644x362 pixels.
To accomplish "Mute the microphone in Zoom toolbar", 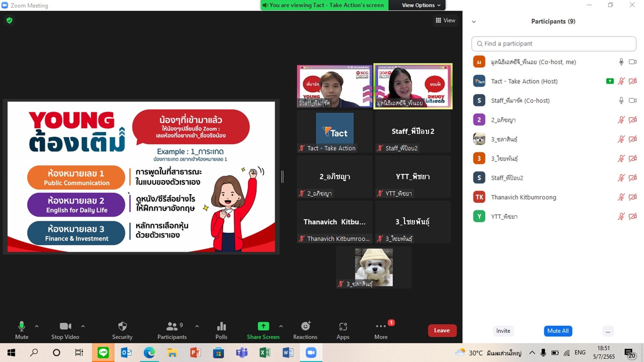I will tap(22, 330).
